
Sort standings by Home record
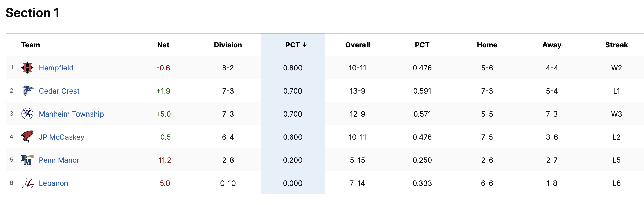tap(487, 45)
